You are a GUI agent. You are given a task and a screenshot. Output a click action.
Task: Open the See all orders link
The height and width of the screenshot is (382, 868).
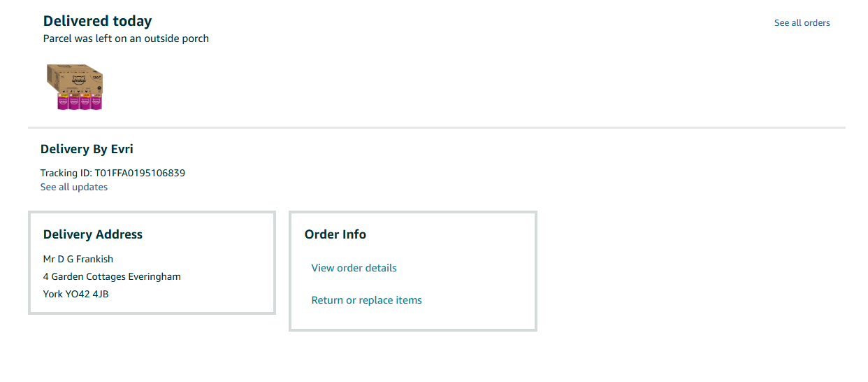pos(802,23)
